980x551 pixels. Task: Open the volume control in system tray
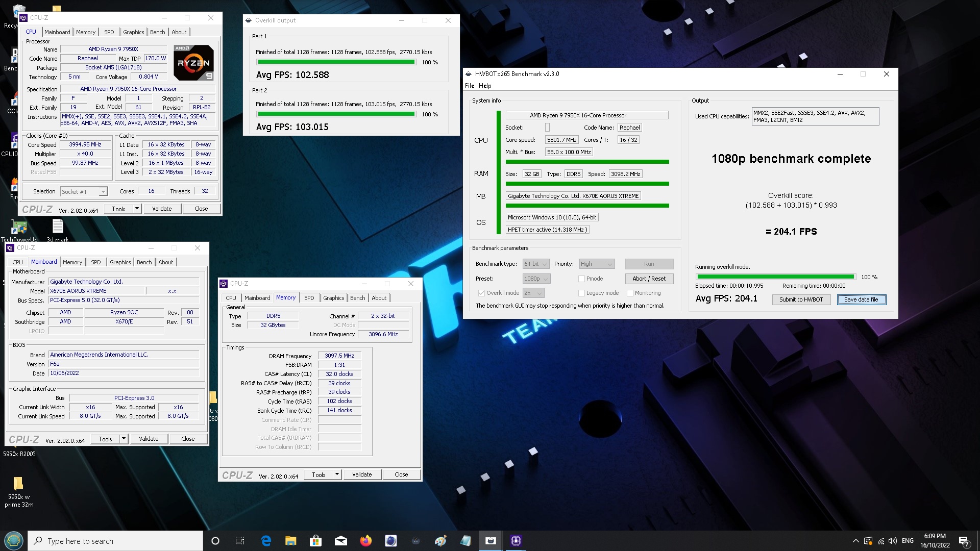pos(892,541)
